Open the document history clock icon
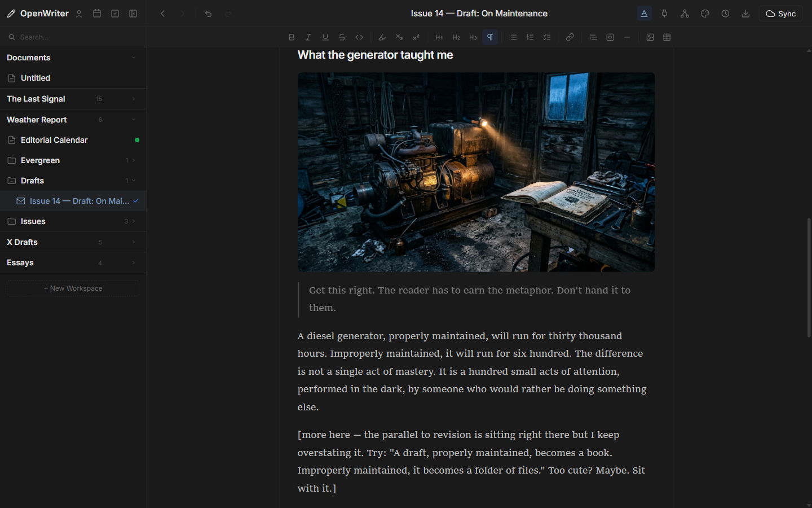Screen dimensions: 812x508 725,13
